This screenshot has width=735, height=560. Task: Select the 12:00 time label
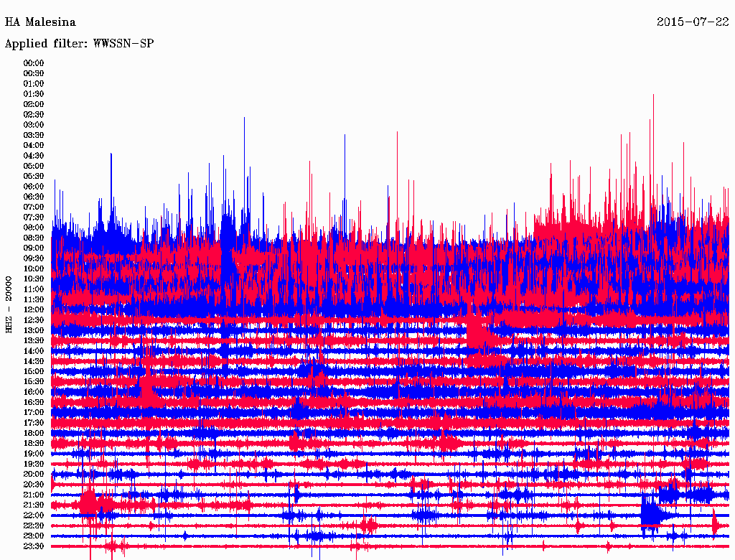tap(34, 310)
